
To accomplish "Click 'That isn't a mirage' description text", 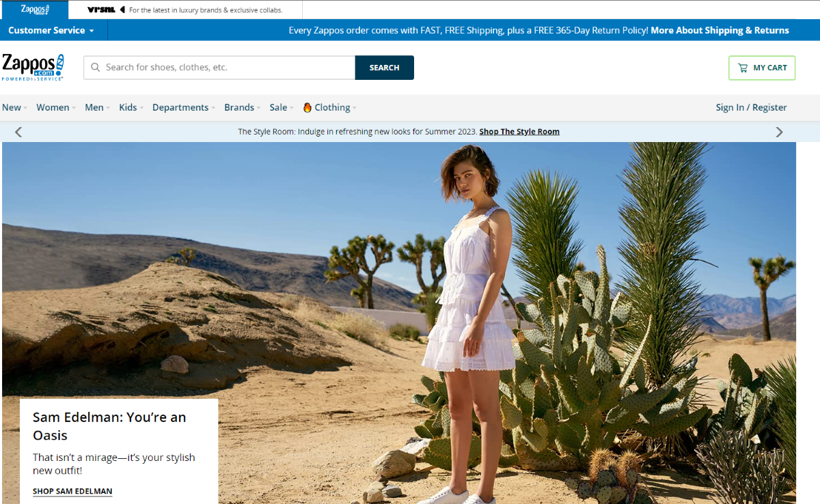I will click(x=114, y=464).
